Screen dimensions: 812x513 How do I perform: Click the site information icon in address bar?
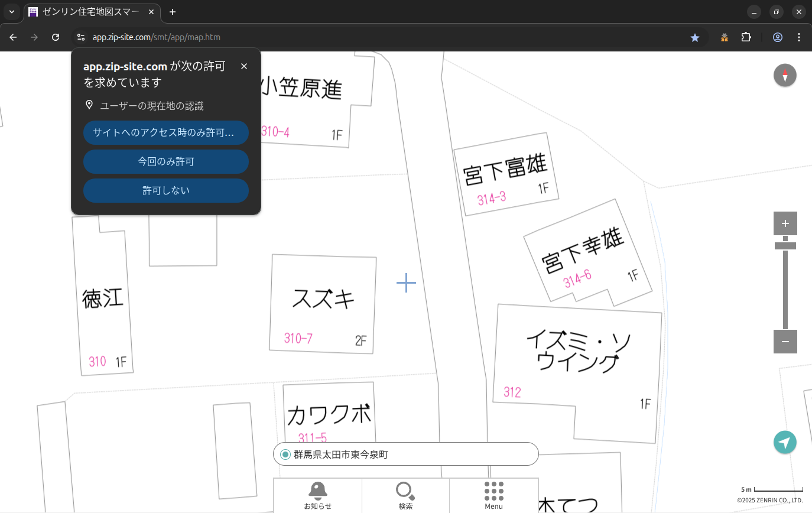tap(81, 37)
